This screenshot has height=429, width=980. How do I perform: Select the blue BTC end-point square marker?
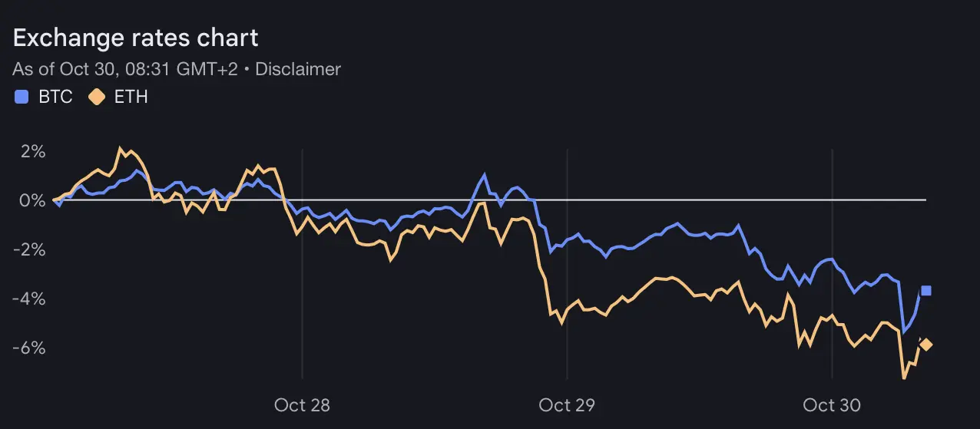[926, 290]
